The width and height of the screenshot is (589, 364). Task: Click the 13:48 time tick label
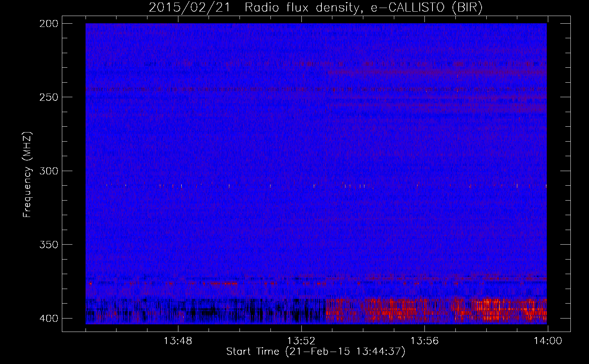tap(178, 341)
